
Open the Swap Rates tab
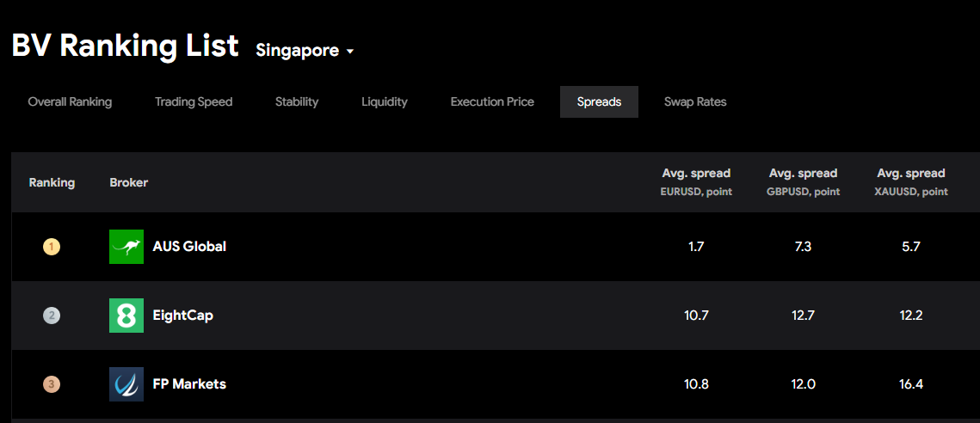(695, 101)
